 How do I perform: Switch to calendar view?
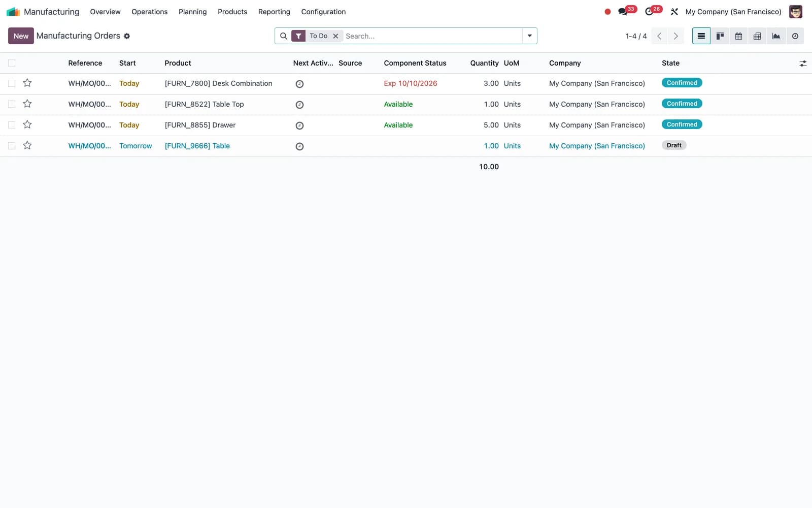click(739, 36)
